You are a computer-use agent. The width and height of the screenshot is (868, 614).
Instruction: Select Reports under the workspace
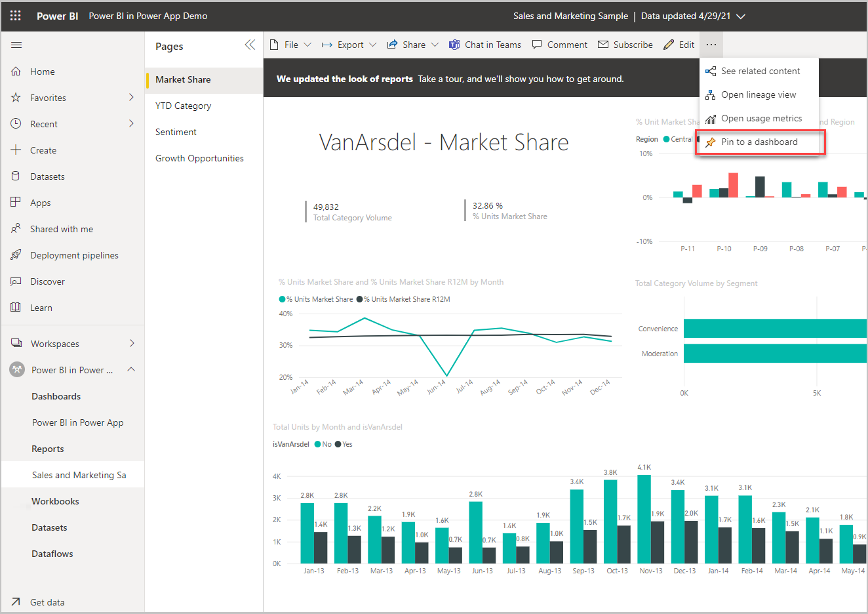coord(47,448)
